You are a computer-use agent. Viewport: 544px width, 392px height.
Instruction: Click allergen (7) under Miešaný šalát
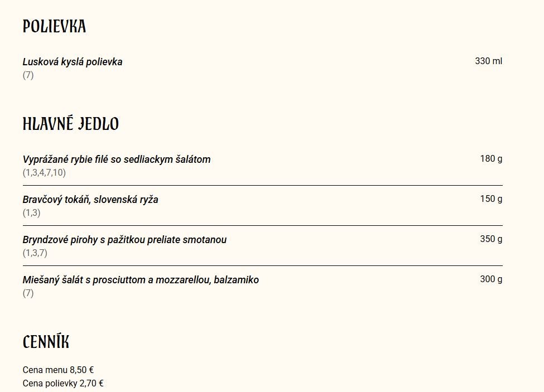pos(28,293)
